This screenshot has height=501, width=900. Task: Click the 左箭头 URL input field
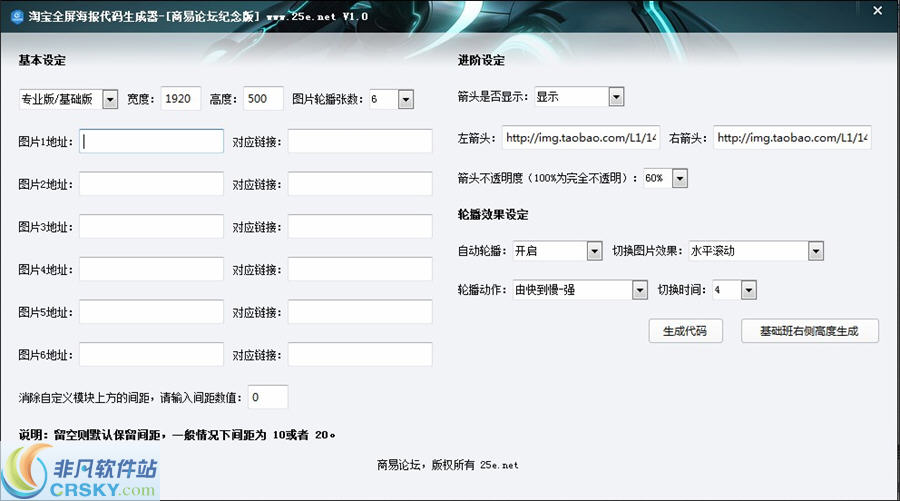click(581, 138)
